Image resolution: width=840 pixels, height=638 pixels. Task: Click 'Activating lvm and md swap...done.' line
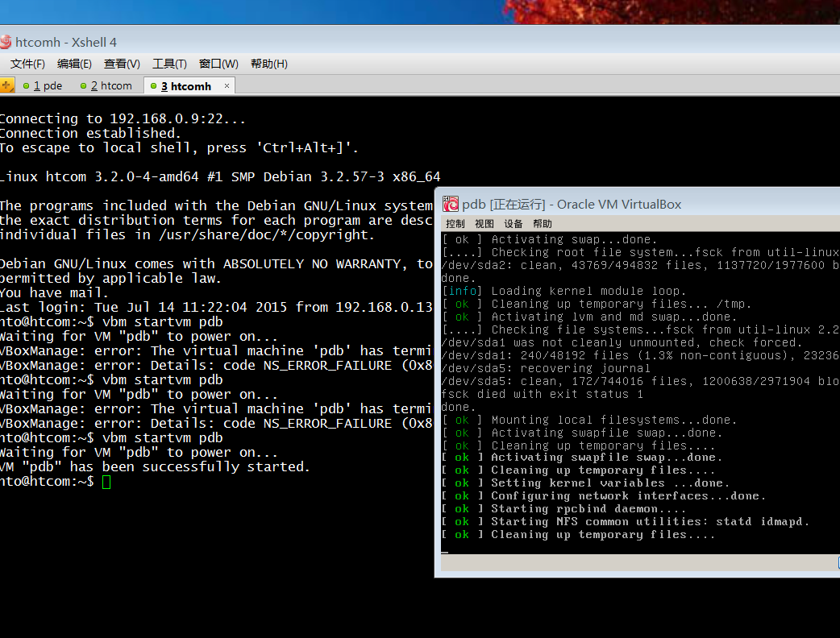click(x=589, y=317)
